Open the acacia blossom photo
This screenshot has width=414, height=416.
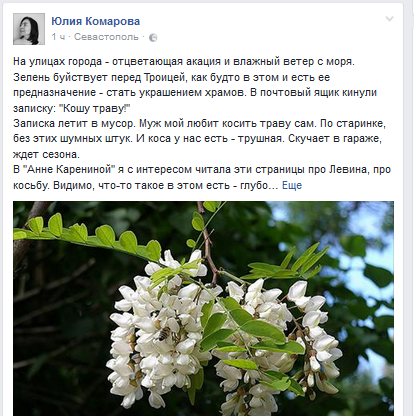click(203, 308)
